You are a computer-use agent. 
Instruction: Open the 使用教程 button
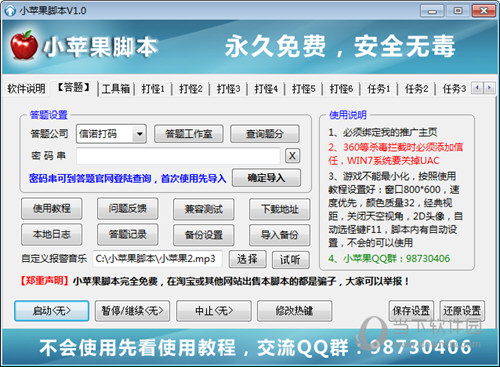52,209
